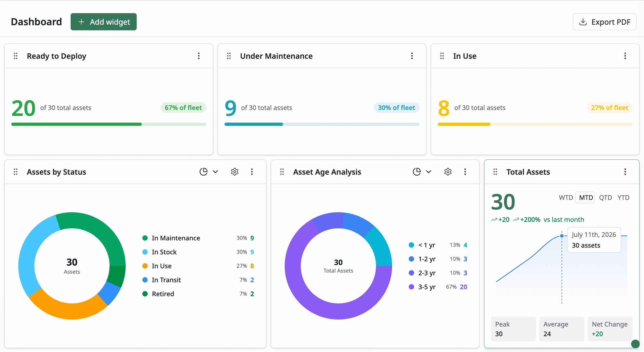Grab the Under Maintenance drag handle
This screenshot has height=352, width=644.
(229, 56)
